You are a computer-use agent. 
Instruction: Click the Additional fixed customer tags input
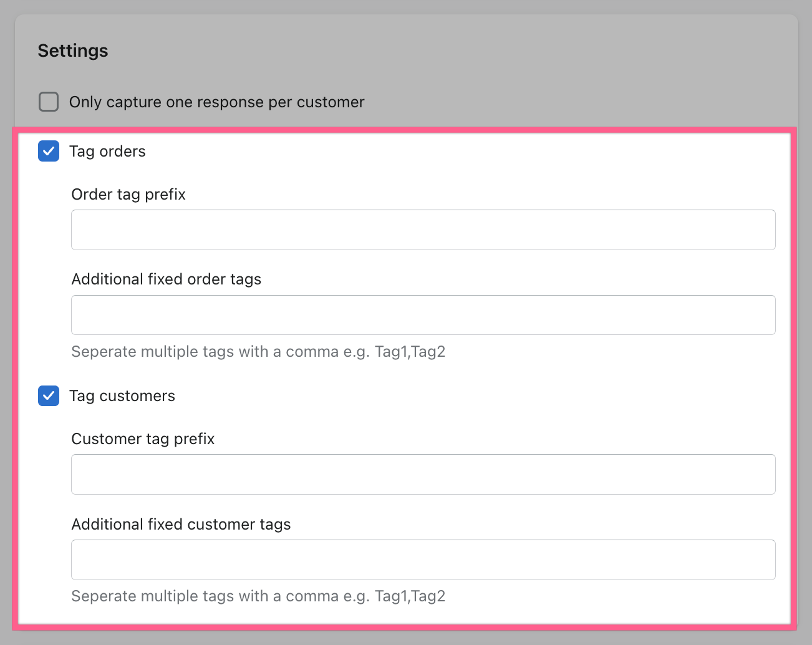(423, 560)
